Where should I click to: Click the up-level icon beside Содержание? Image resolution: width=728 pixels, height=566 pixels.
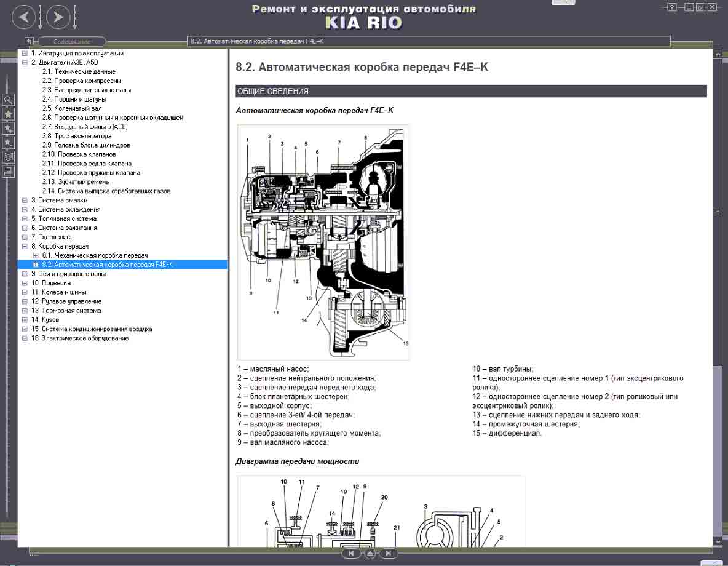29,41
